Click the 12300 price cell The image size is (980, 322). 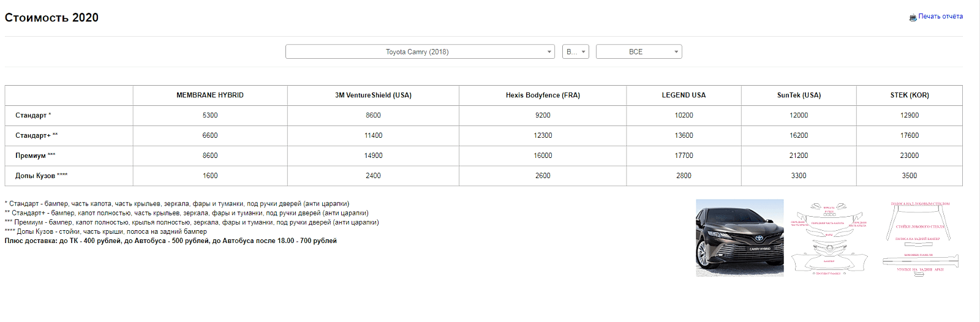pos(543,136)
